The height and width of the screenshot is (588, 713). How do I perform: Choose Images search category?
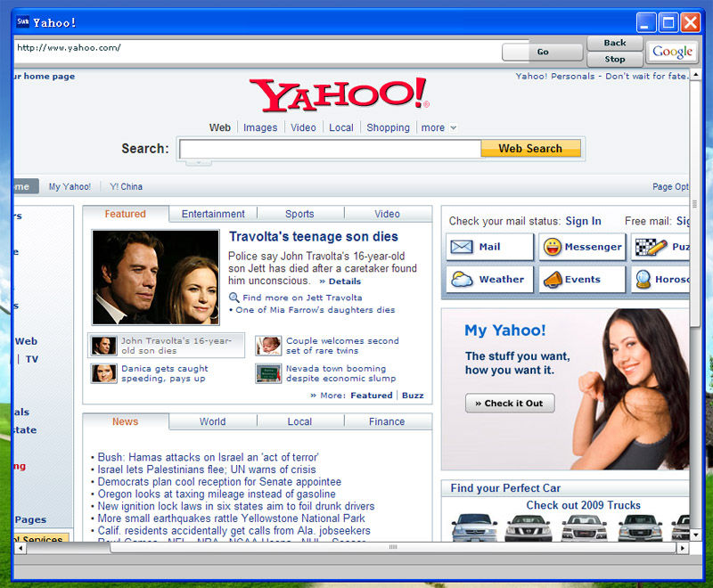click(x=260, y=127)
